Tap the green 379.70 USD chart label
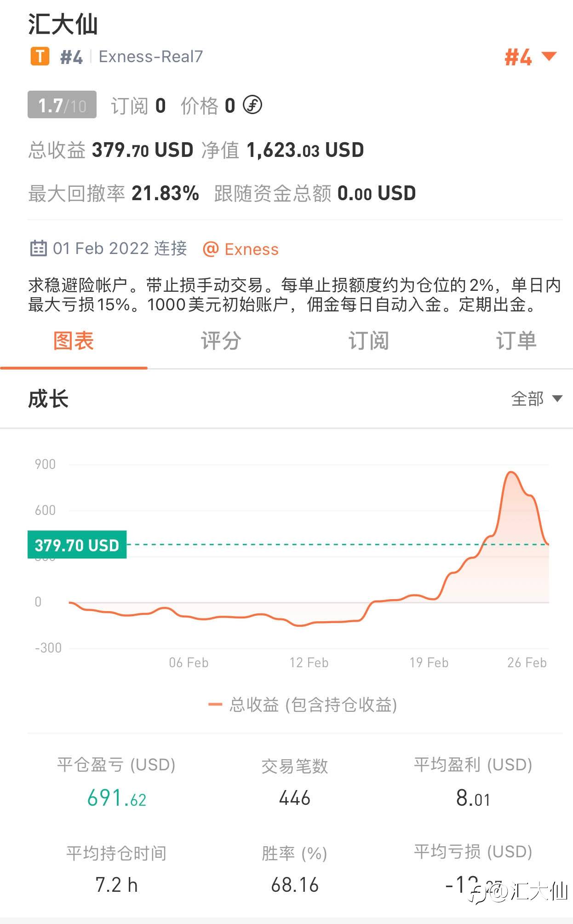573x924 pixels. (x=77, y=545)
